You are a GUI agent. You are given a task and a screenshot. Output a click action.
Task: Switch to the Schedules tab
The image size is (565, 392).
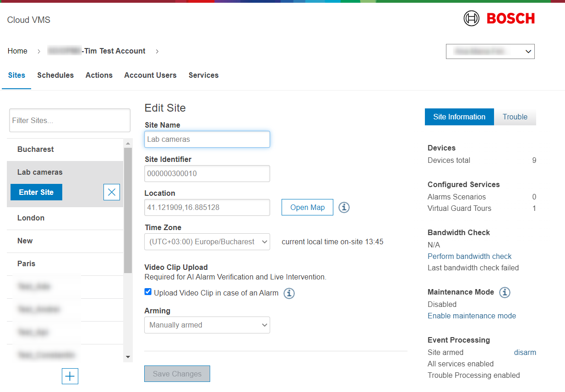[55, 75]
